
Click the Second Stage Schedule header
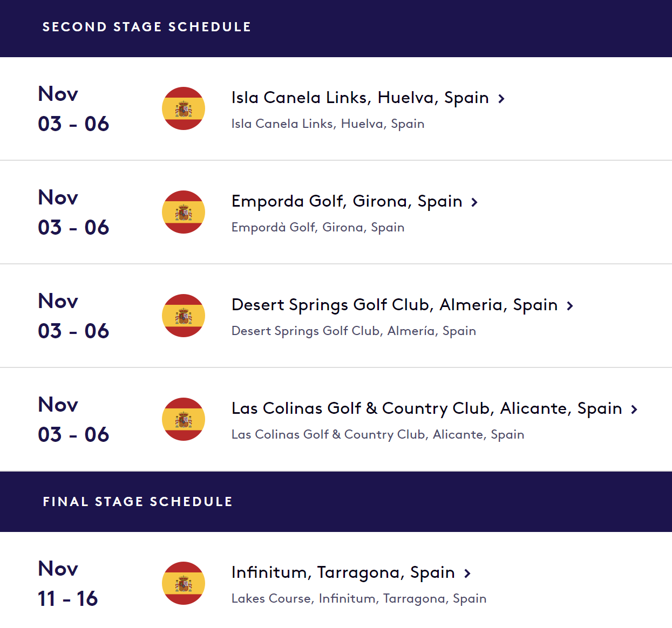(x=147, y=27)
